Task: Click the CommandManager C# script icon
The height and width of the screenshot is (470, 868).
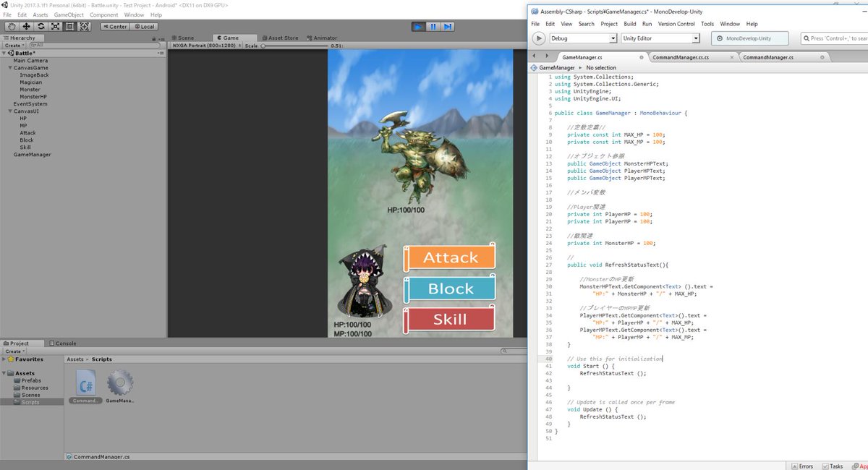Action: coord(85,383)
